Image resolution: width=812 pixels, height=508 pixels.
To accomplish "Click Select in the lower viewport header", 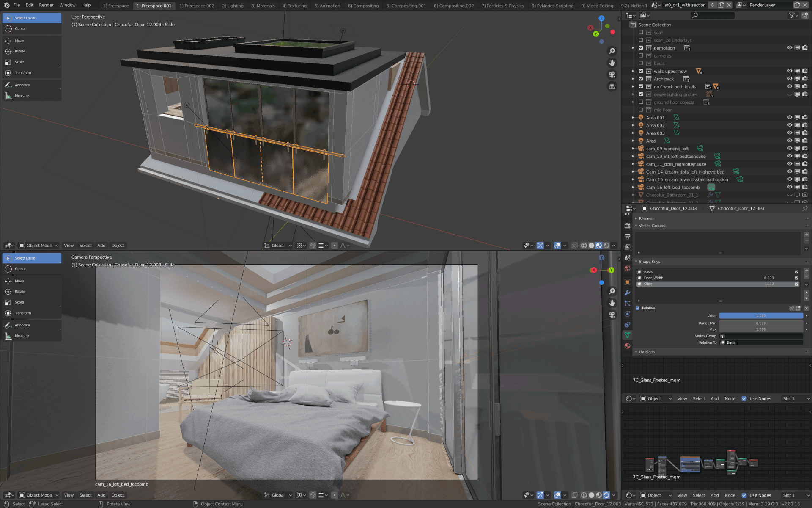I will [x=85, y=495].
